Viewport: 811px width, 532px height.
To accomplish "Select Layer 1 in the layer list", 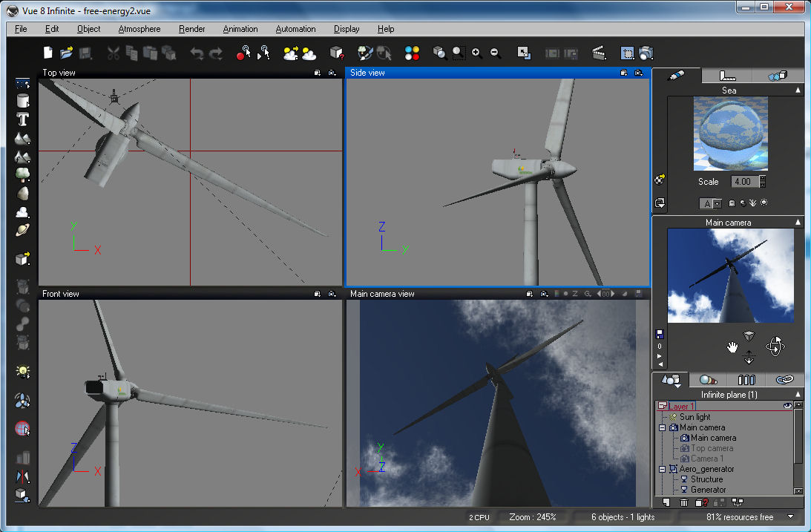I will point(681,407).
